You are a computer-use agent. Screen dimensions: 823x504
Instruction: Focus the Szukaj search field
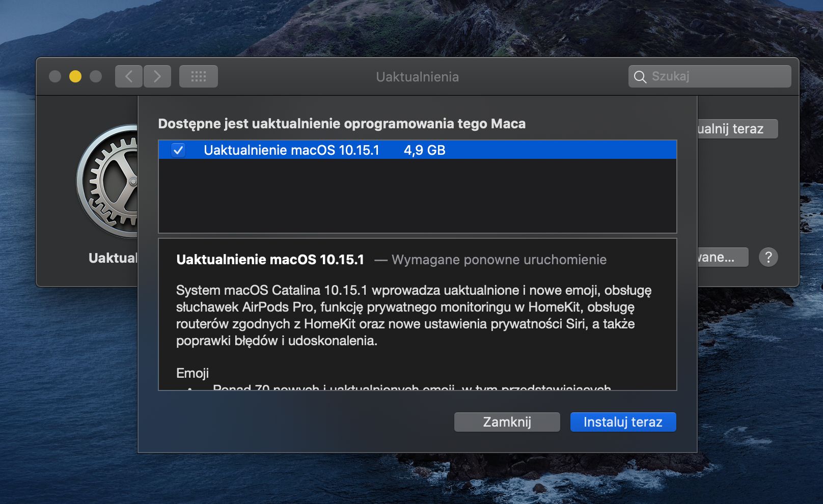click(x=710, y=76)
